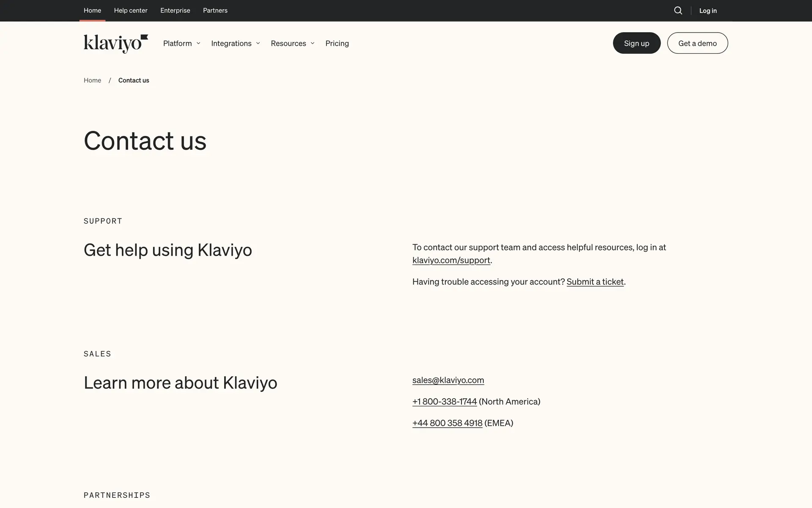Open the Pricing page
Screen dimensions: 812x508
click(337, 43)
